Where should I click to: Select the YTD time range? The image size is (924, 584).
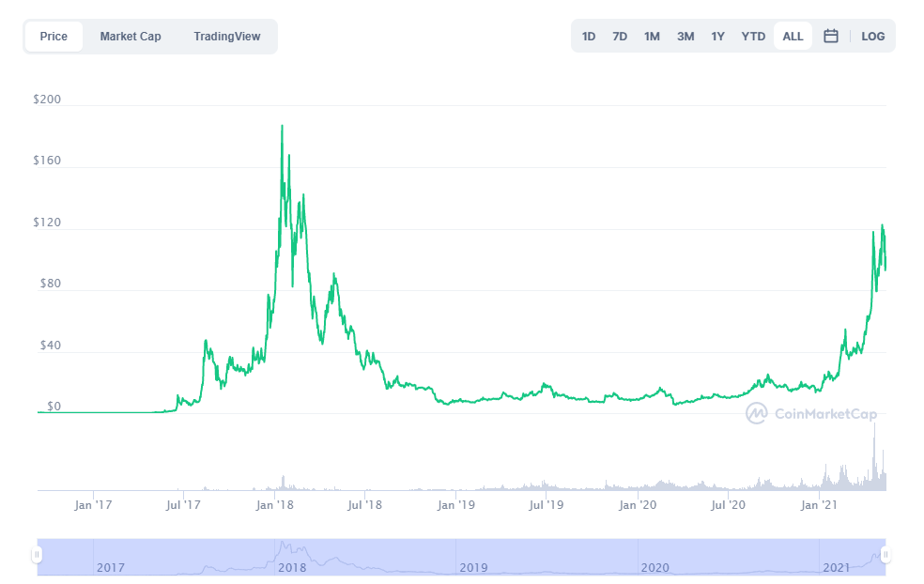(x=753, y=36)
